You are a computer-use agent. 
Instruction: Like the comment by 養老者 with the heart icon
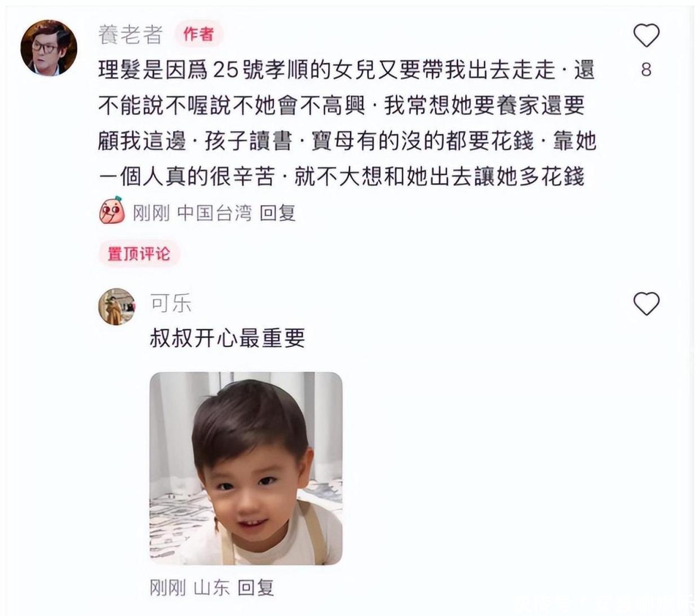click(646, 36)
